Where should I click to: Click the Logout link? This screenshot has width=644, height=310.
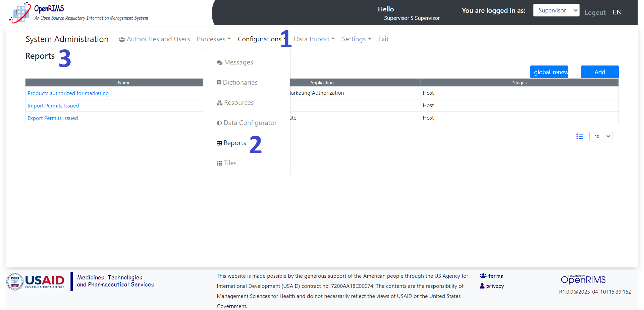(595, 12)
